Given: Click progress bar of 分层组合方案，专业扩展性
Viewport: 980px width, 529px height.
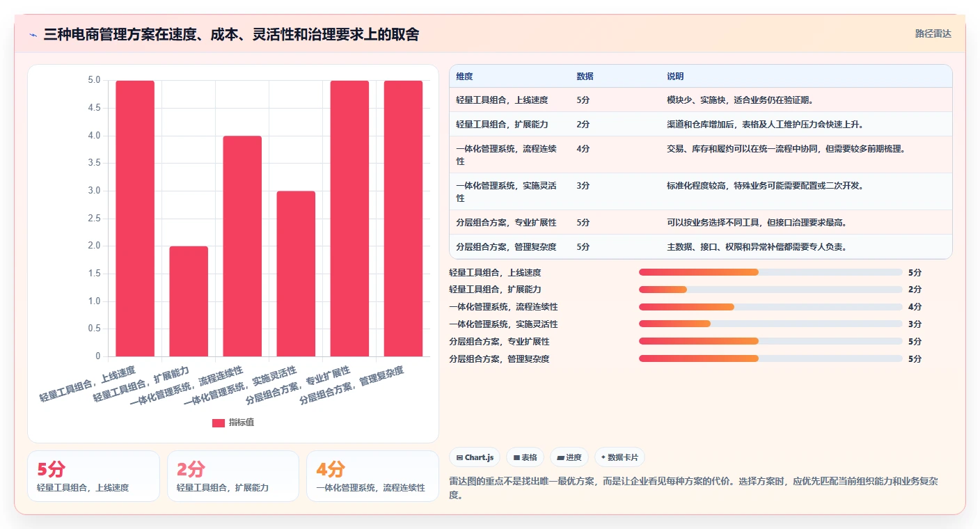Looking at the screenshot, I should [770, 341].
